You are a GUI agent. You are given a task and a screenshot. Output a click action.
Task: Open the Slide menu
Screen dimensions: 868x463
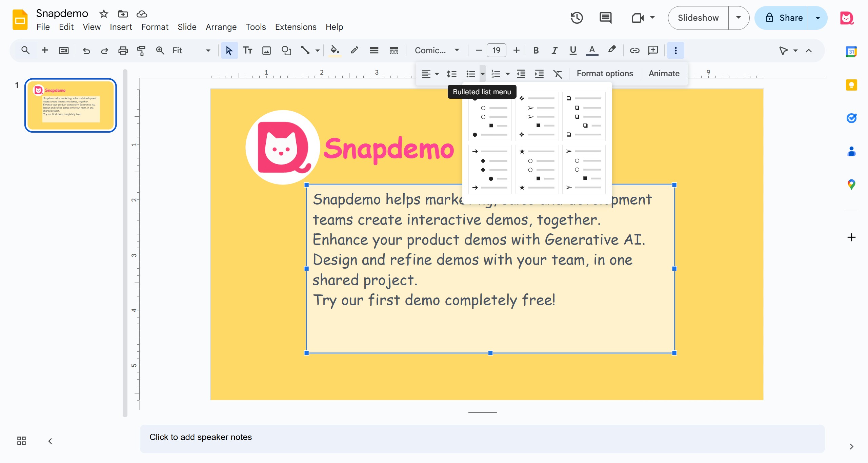(x=187, y=27)
